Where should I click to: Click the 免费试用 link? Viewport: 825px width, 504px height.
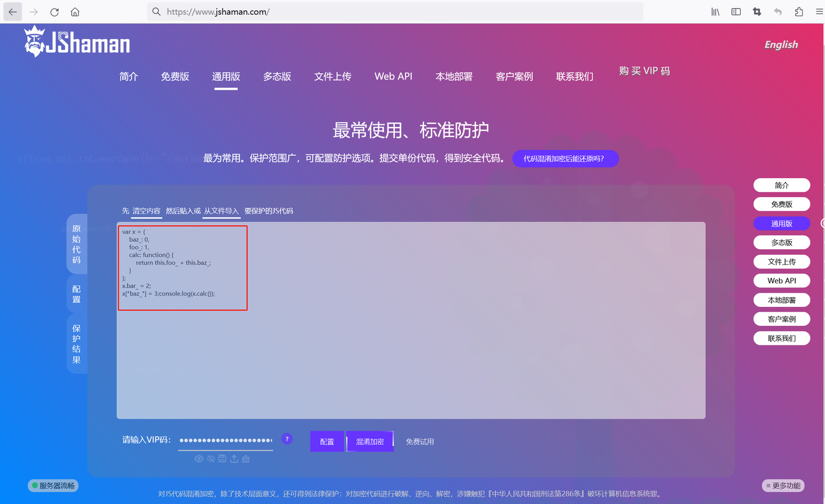coord(419,441)
